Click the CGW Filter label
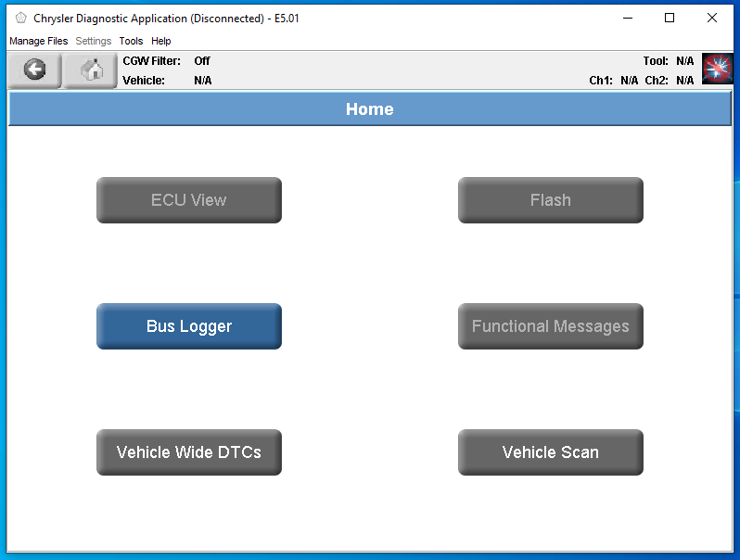Image resolution: width=740 pixels, height=560 pixels. coord(151,61)
